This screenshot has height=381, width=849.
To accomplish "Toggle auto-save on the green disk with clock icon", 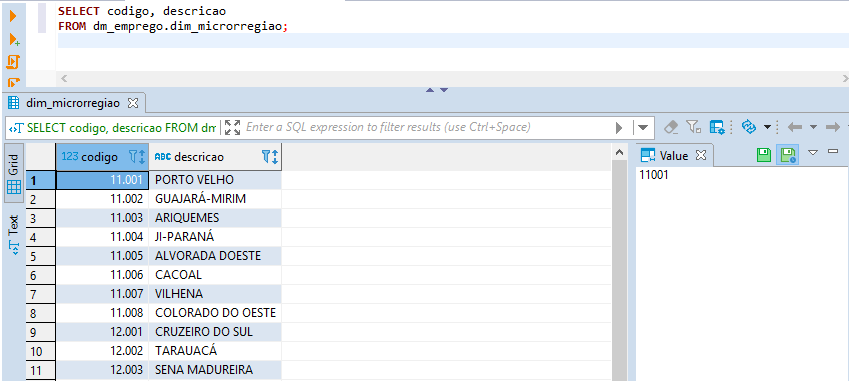I will (788, 156).
